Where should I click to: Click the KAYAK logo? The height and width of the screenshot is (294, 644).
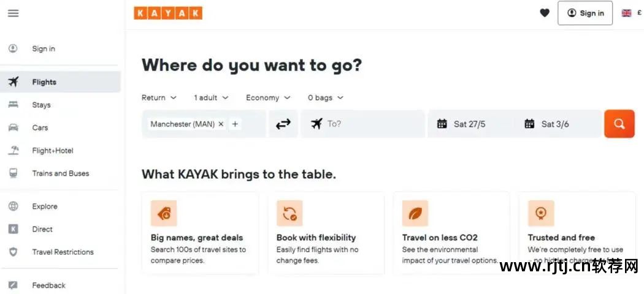pos(168,13)
